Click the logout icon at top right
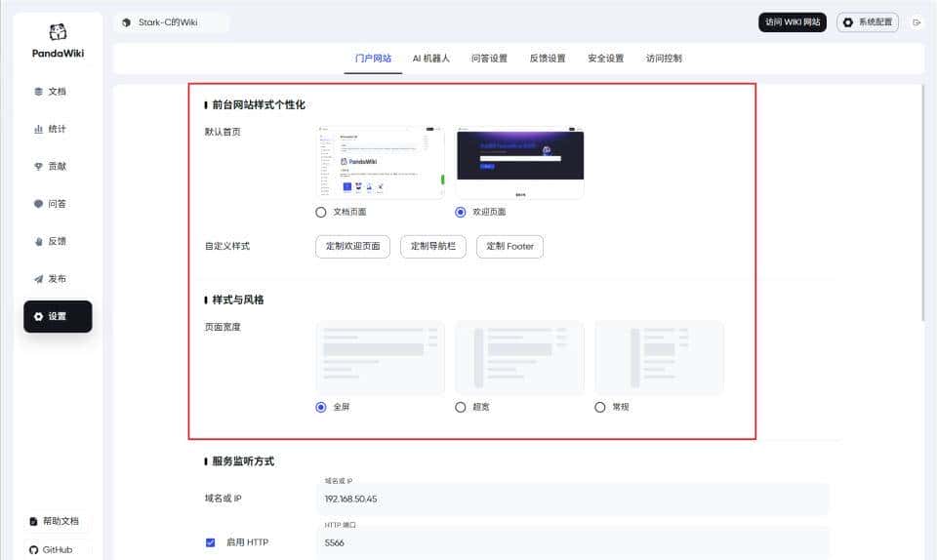 (x=917, y=22)
